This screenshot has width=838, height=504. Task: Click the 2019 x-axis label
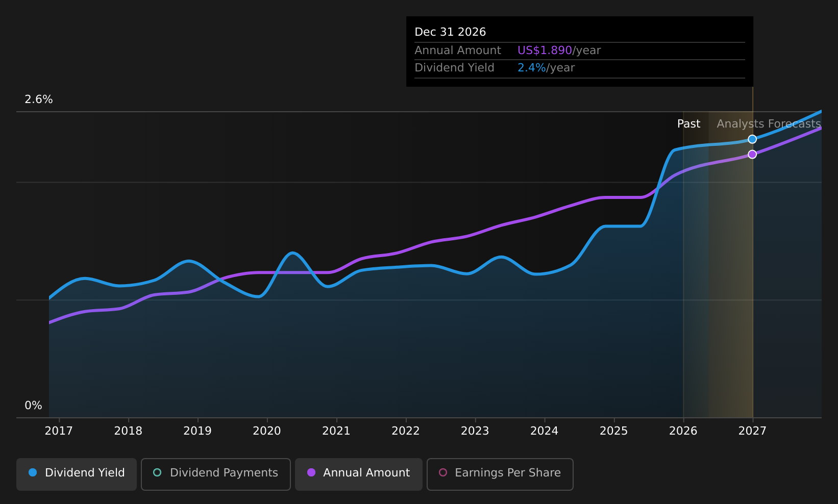[x=198, y=431]
